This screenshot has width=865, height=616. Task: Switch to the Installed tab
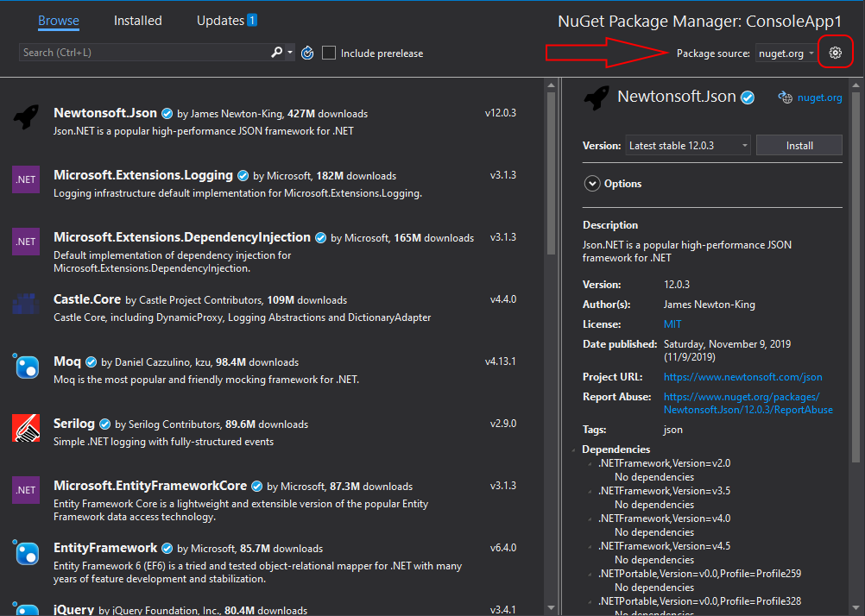click(x=137, y=20)
